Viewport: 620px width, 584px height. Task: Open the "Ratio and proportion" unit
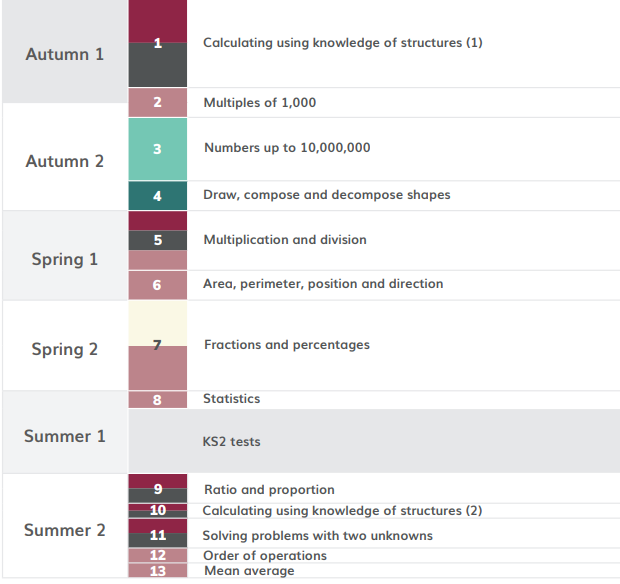(x=269, y=490)
